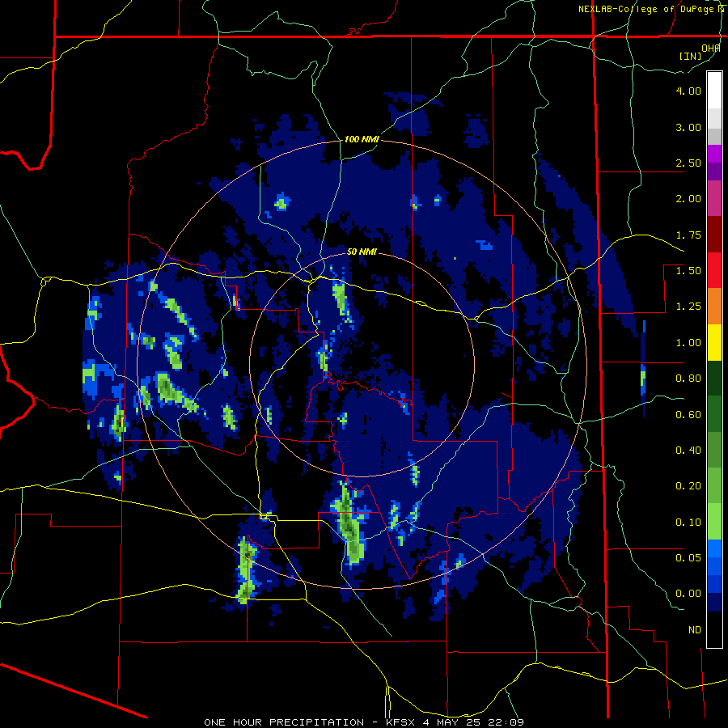Click the 100 NMI range ring label
The image size is (728, 728).
362,139
